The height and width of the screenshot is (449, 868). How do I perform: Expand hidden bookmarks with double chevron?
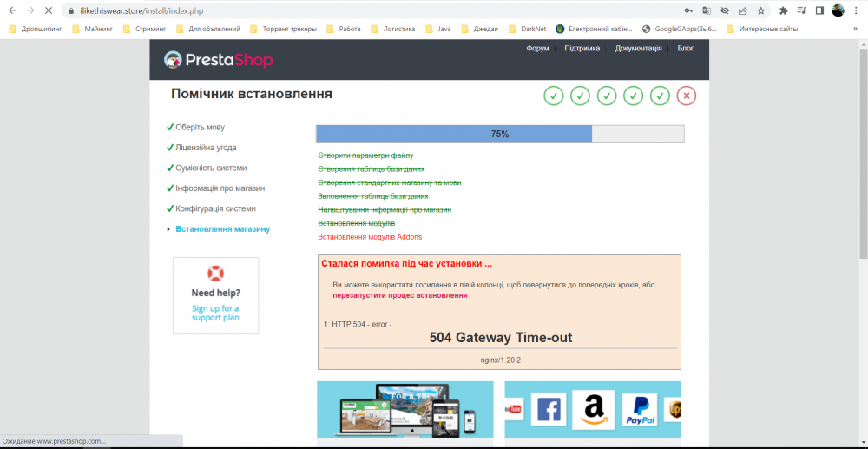(855, 29)
